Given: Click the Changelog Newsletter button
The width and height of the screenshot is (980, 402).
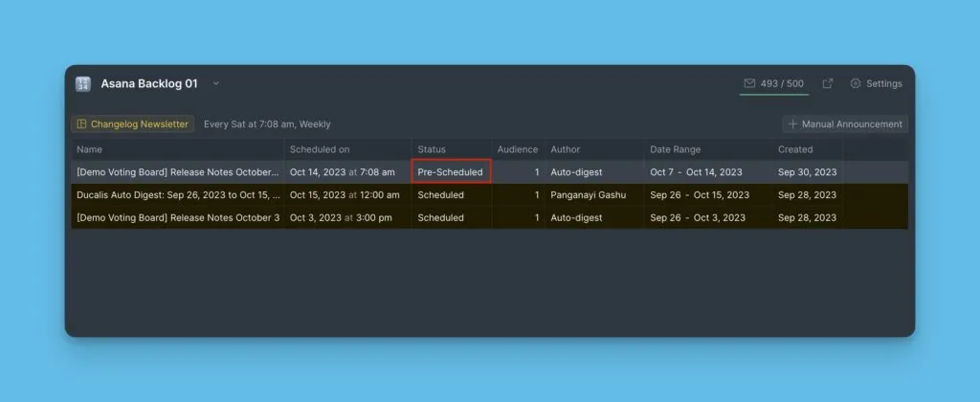Looking at the screenshot, I should pos(132,123).
